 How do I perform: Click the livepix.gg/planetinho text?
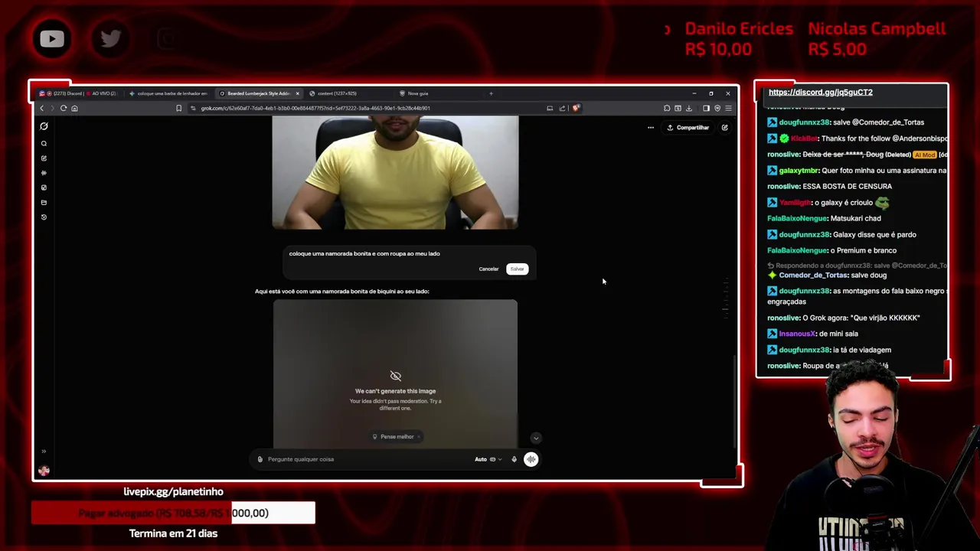tap(173, 491)
